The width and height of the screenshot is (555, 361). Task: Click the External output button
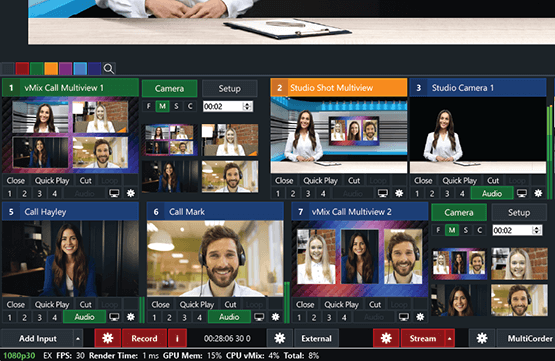click(x=316, y=338)
